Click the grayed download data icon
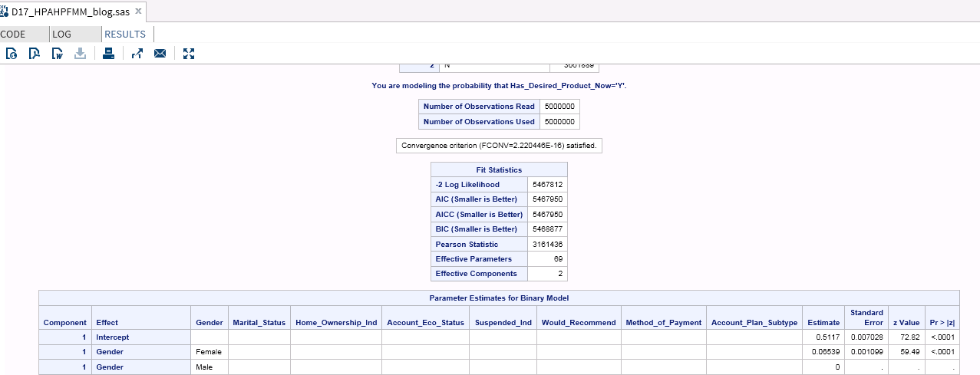Screen dimensions: 980x375 (80, 54)
